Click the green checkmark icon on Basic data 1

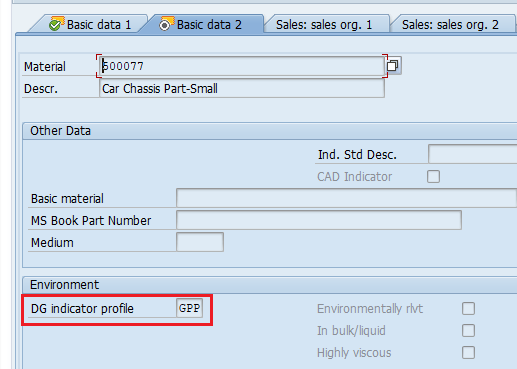56,24
